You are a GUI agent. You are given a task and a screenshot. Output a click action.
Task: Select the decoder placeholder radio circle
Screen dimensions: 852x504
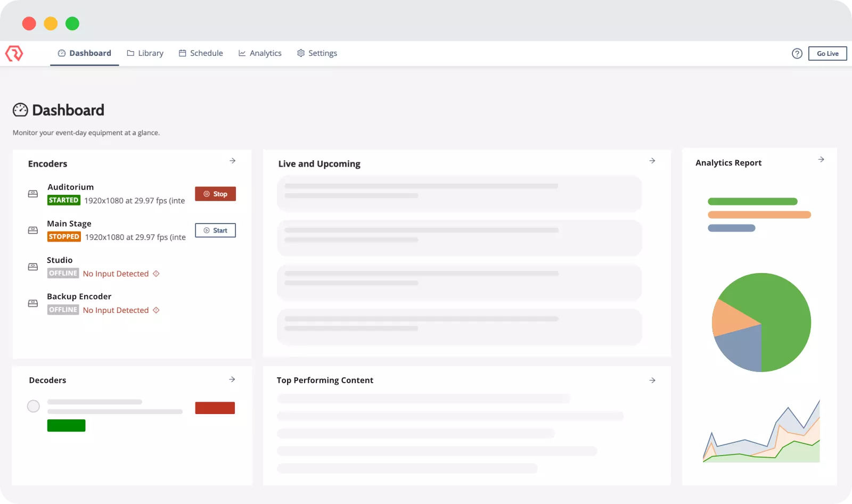click(34, 407)
